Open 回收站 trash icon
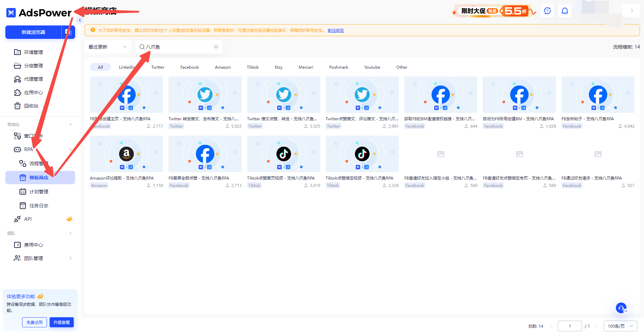The image size is (644, 334). [17, 106]
